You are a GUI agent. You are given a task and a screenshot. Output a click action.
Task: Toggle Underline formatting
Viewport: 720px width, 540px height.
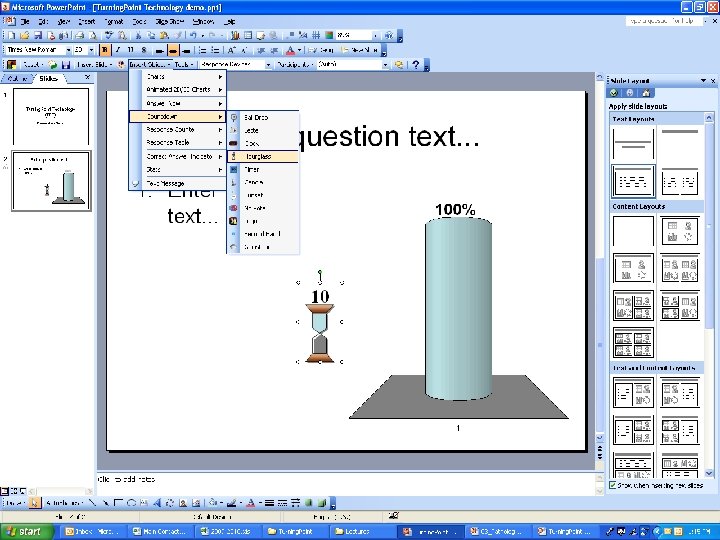coord(131,50)
